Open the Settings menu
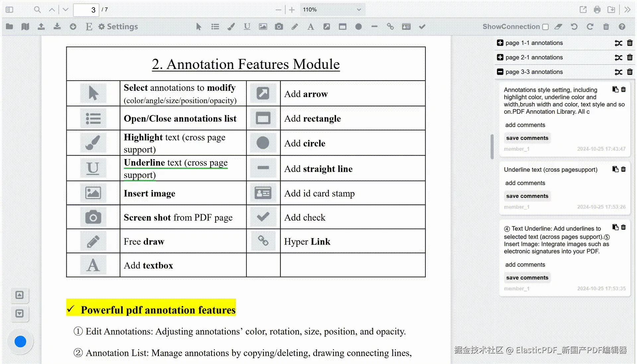Image resolution: width=637 pixels, height=364 pixels. (x=118, y=27)
